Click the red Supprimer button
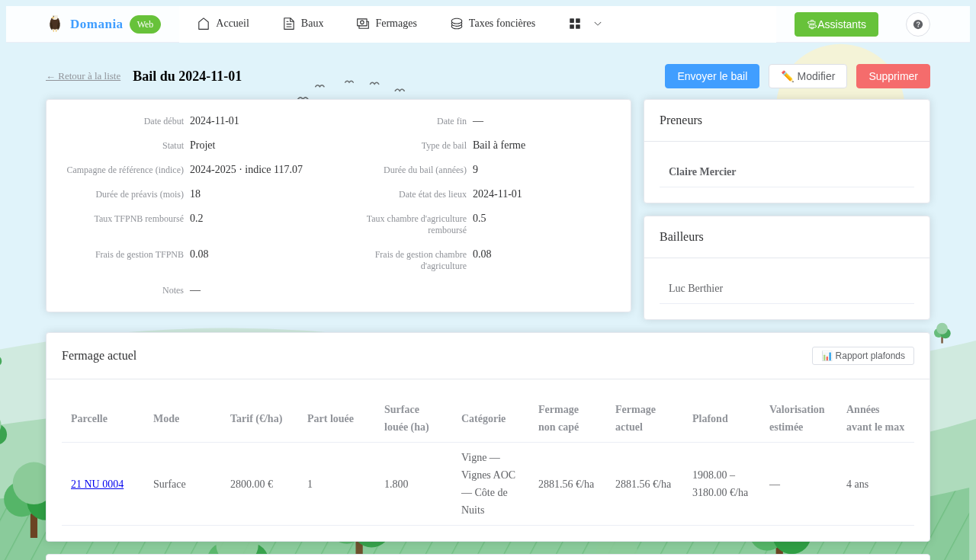The image size is (976, 560). (x=893, y=76)
